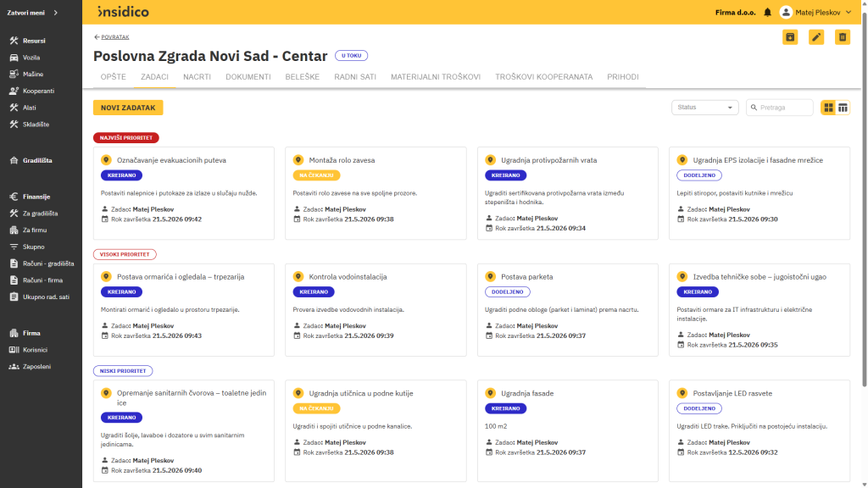Click the pencil edit project icon
Screen dimensions: 868x488
coord(816,37)
